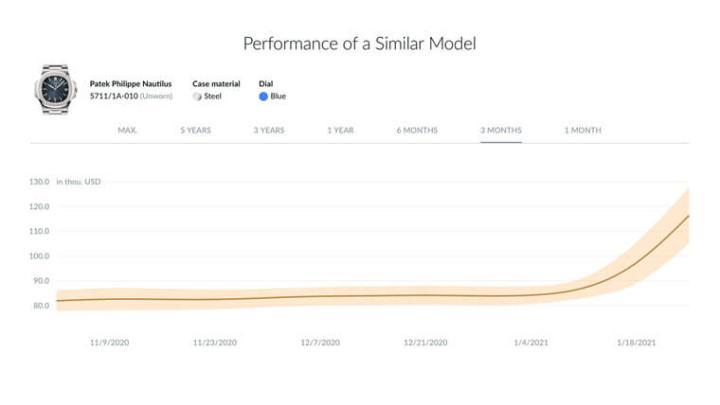Screen dimensions: 720x405
Task: Open the 6 MONTHS view
Action: coord(416,130)
